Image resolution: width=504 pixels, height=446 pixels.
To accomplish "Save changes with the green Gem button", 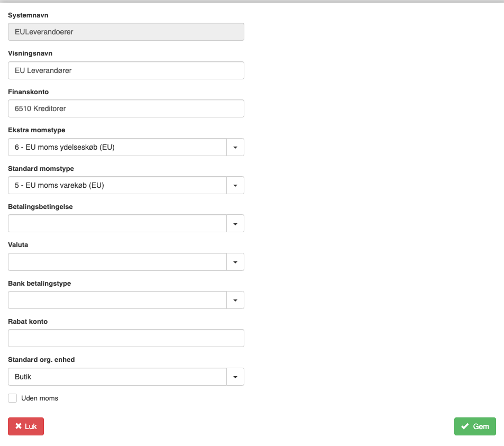I will coord(475,426).
